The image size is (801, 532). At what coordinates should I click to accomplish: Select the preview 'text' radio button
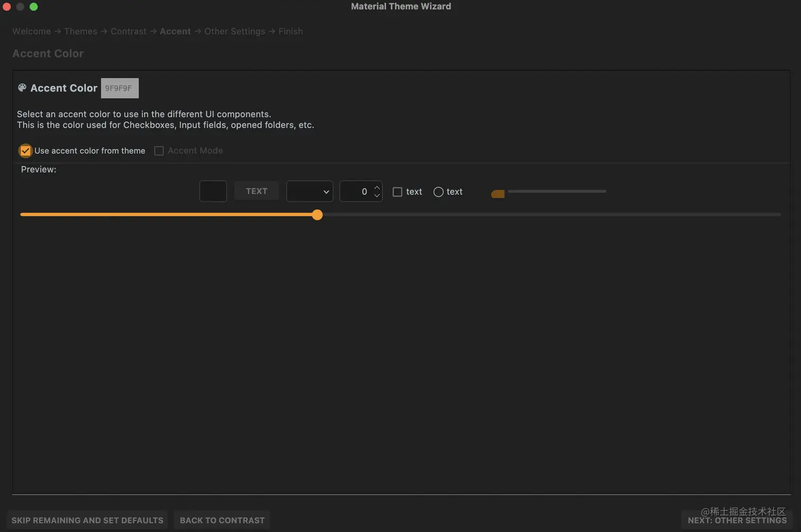coord(439,192)
